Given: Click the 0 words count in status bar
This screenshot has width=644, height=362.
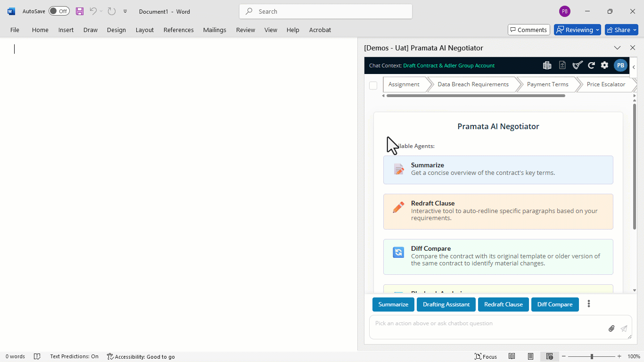Looking at the screenshot, I should click(x=15, y=356).
